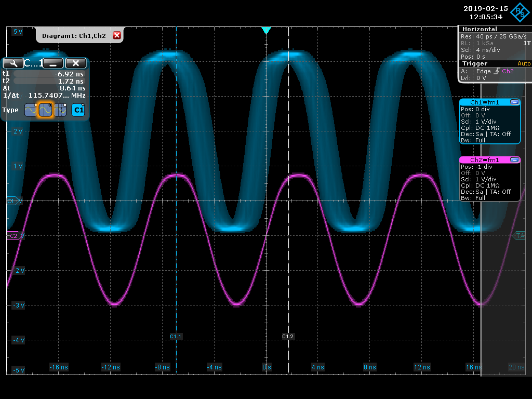This screenshot has height=399, width=532.
Task: Select vertical cursor type icon
Action: click(46, 110)
